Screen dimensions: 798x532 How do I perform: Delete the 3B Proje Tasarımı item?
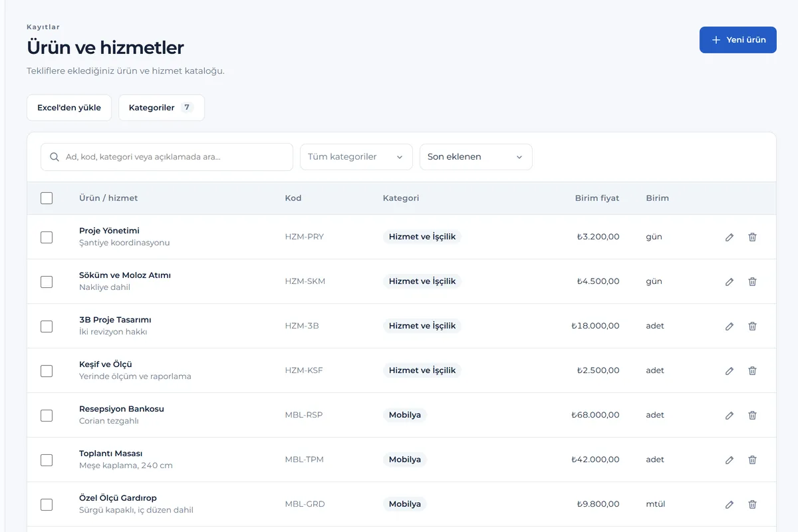(x=752, y=326)
